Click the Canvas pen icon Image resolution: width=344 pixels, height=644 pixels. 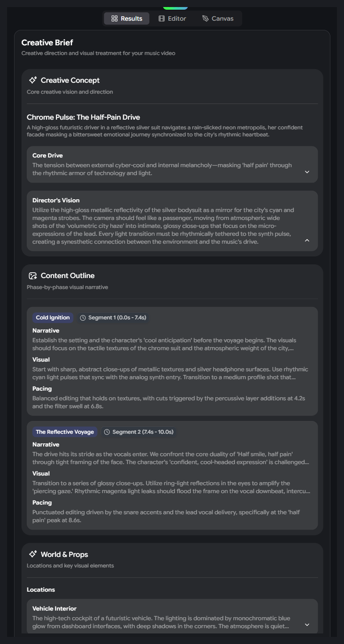[x=205, y=18]
